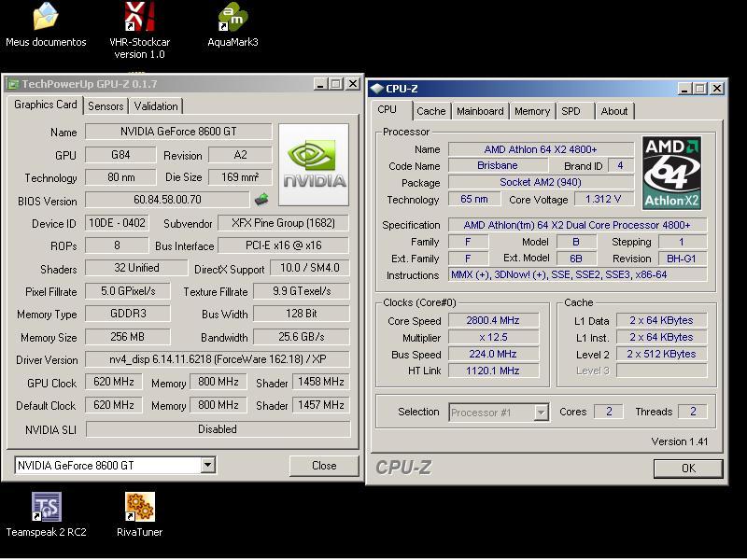
Task: Click the GPU Clock 620 MHz value
Action: pyautogui.click(x=113, y=382)
